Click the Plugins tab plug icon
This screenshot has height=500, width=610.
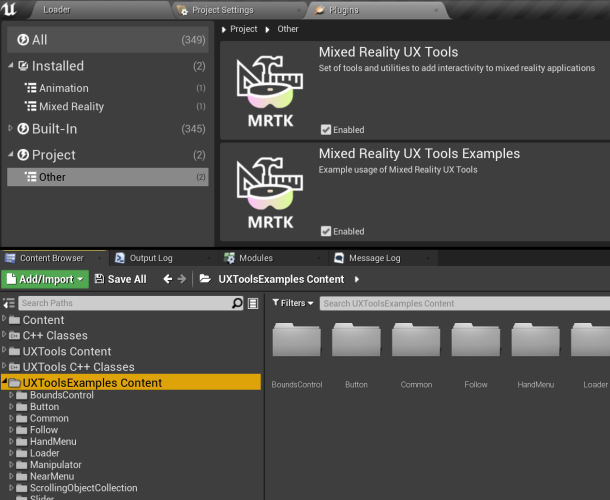(319, 10)
